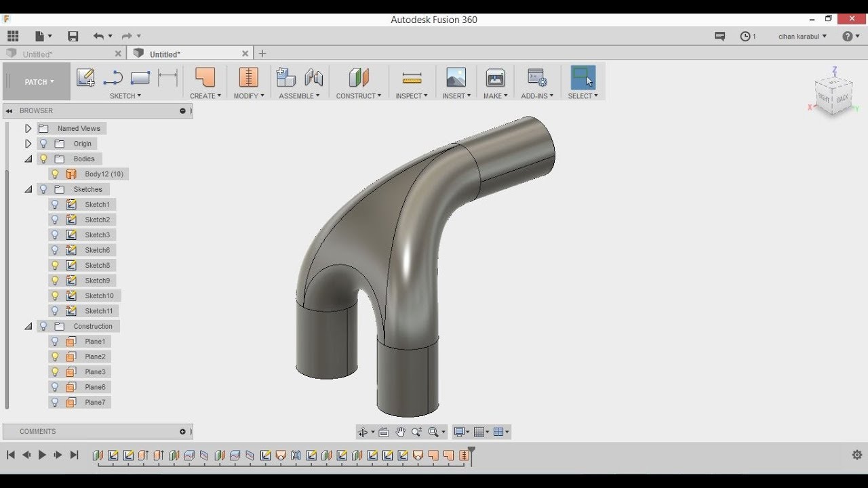This screenshot has width=868, height=488.
Task: Click the Modify stitch icon
Action: [248, 77]
